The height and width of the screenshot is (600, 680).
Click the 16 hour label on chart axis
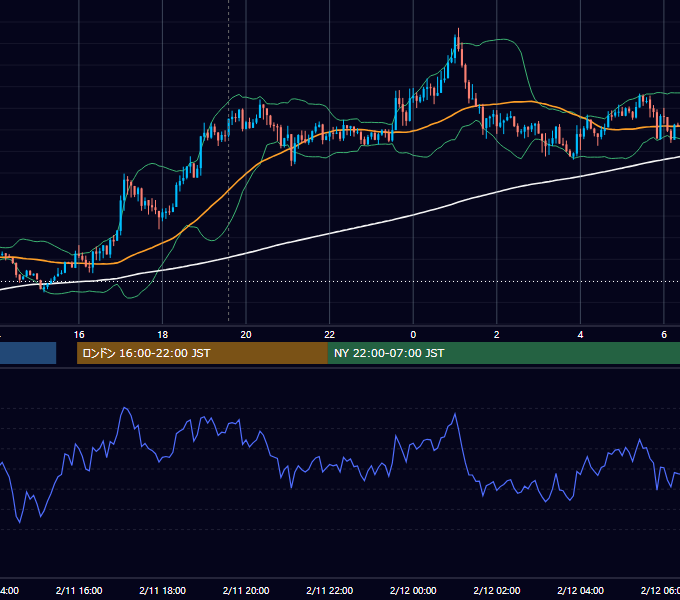pyautogui.click(x=79, y=335)
